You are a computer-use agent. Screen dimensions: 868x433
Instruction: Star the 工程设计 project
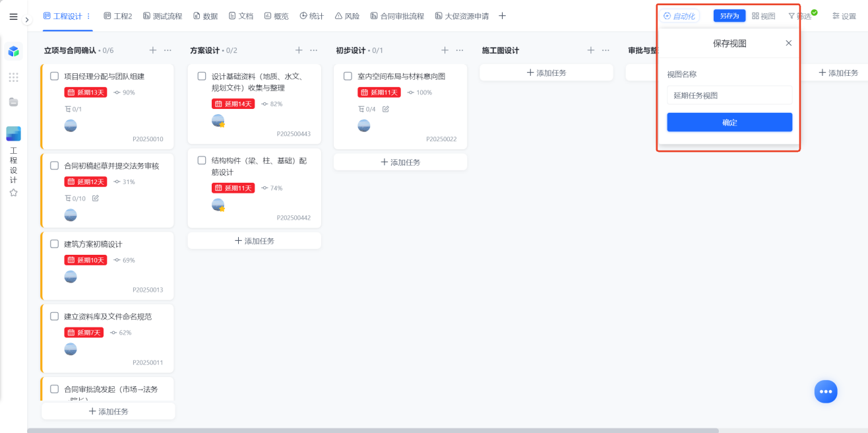[13, 193]
